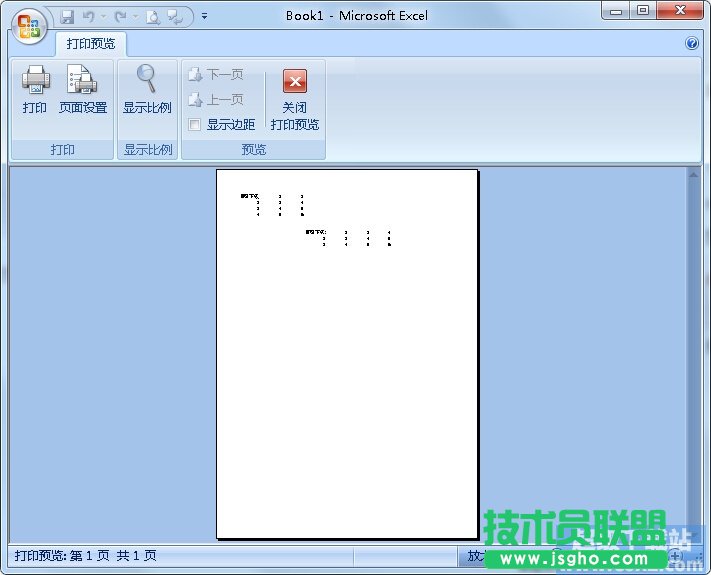Expand the Customize Quick Access Toolbar dropdown
The width and height of the screenshot is (711, 575).
(204, 16)
